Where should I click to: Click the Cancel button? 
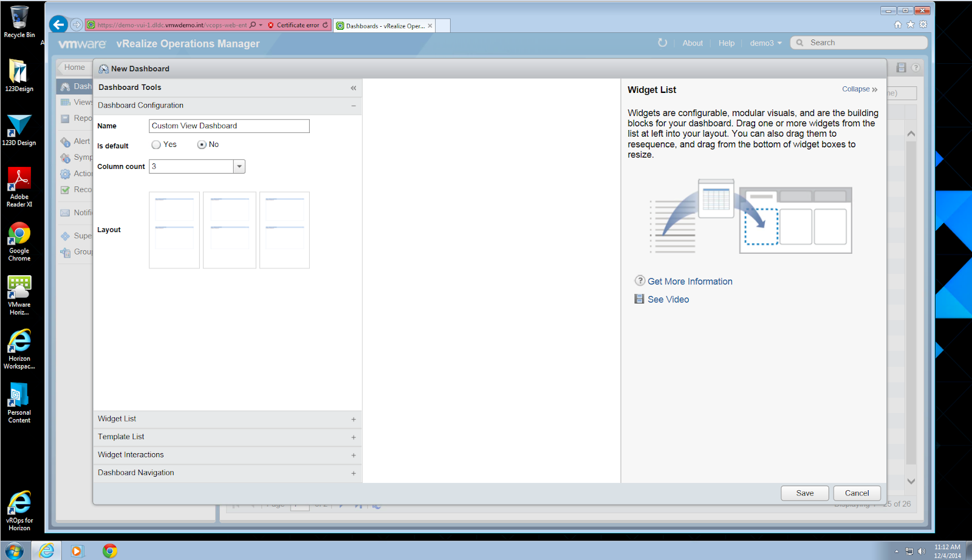(x=857, y=493)
